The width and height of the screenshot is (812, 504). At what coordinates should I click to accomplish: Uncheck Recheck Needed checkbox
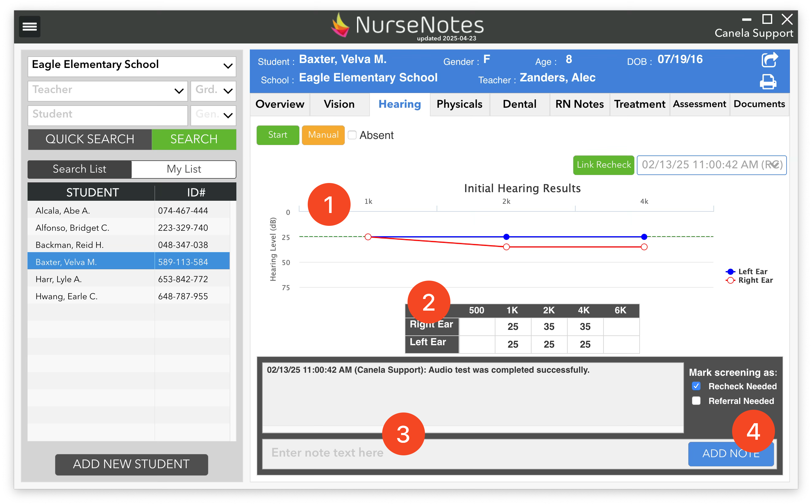(x=696, y=386)
